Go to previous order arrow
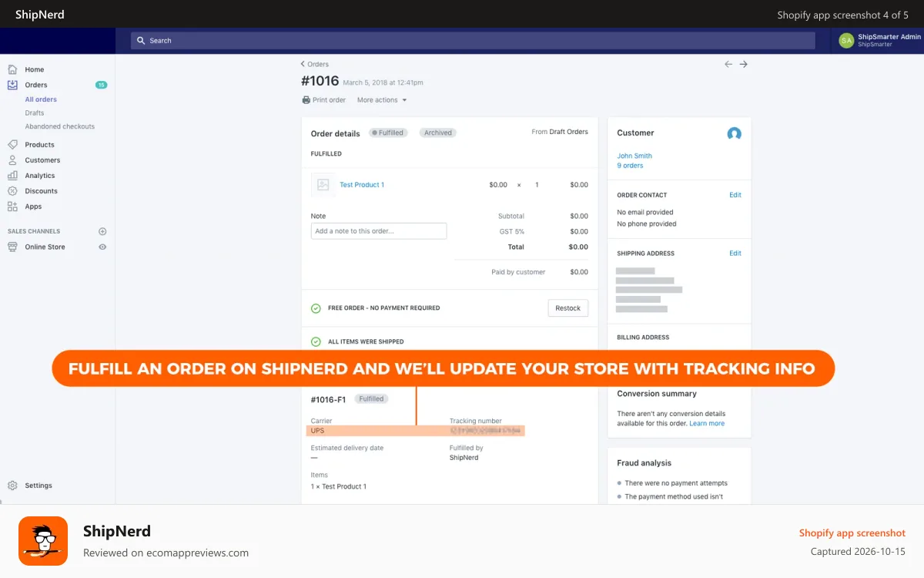924x578 pixels. 728,64
